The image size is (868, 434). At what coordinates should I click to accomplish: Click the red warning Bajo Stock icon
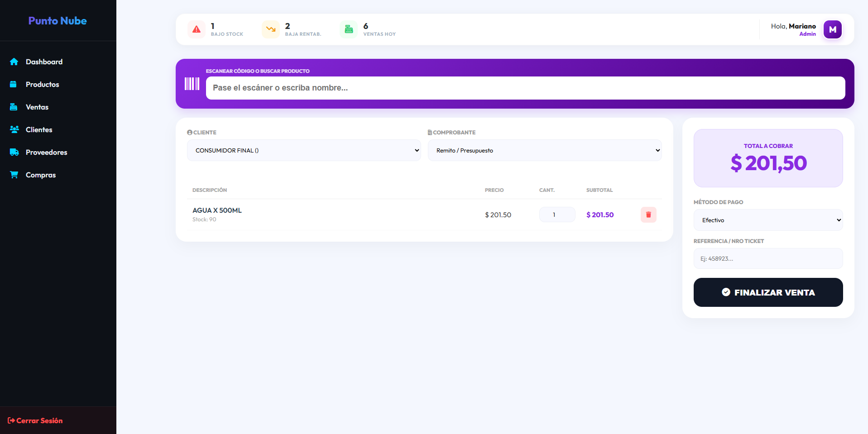click(x=197, y=29)
